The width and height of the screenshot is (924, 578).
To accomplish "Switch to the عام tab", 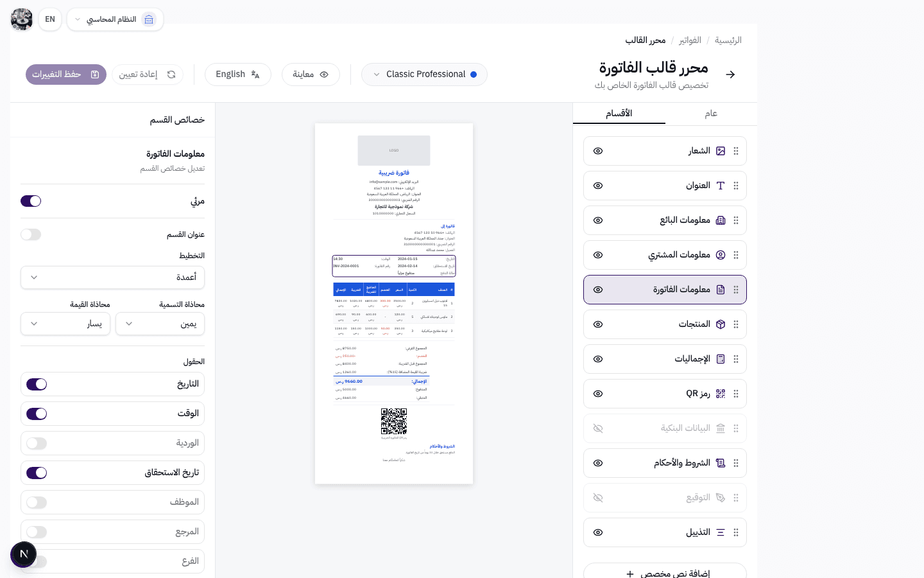I will point(711,113).
